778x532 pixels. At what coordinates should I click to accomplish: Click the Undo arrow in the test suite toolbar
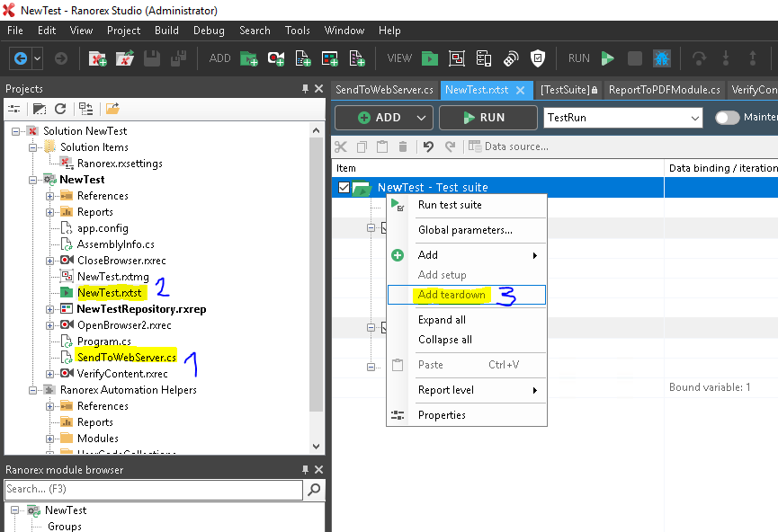tap(428, 146)
